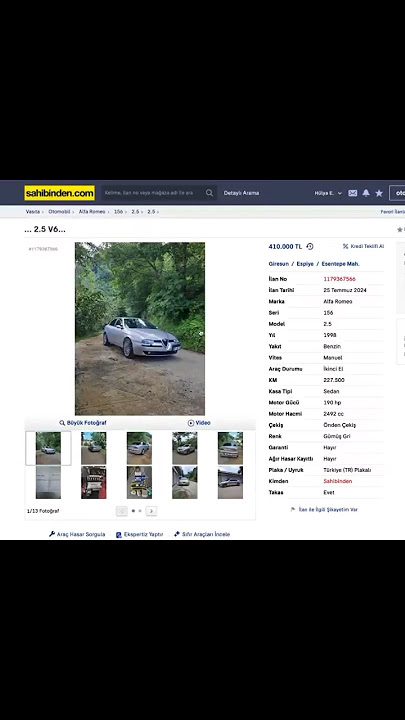This screenshot has height=720, width=405.
Task: Go to Vasıta breadcrumb
Action: pos(33,212)
